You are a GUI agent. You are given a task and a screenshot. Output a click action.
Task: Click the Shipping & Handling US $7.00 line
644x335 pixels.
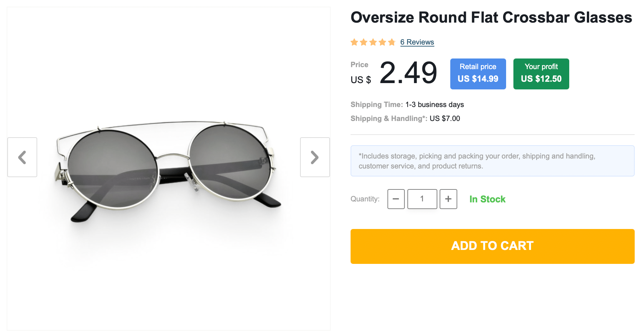click(x=405, y=119)
